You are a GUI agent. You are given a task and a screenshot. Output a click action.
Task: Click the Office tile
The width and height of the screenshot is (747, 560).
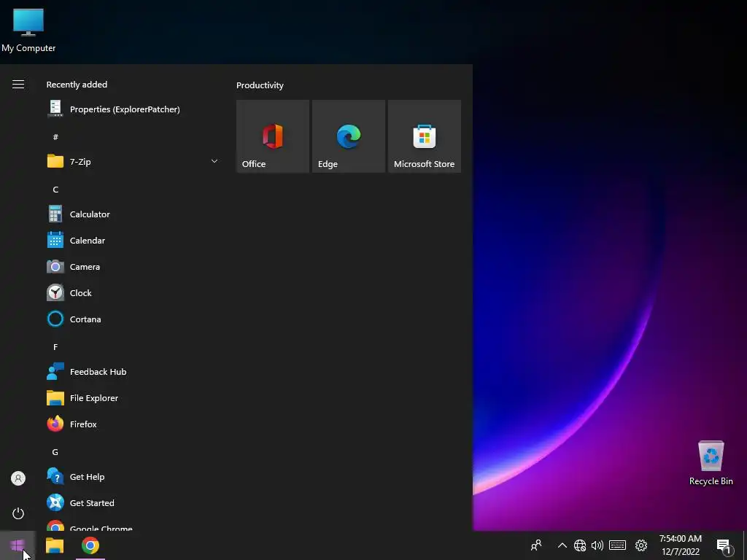click(273, 136)
